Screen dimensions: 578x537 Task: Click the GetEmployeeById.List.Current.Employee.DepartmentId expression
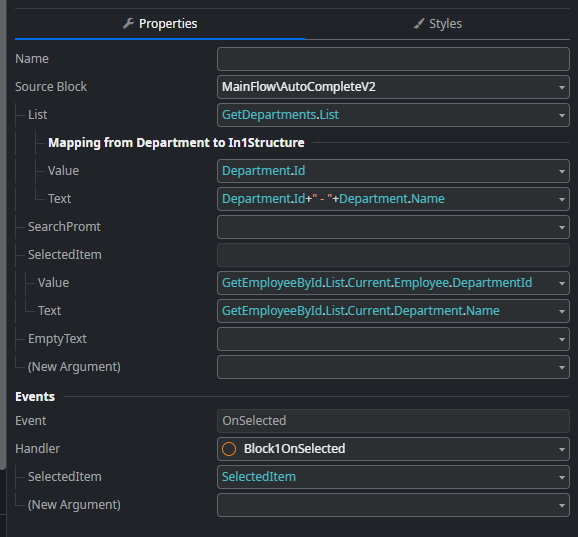377,283
